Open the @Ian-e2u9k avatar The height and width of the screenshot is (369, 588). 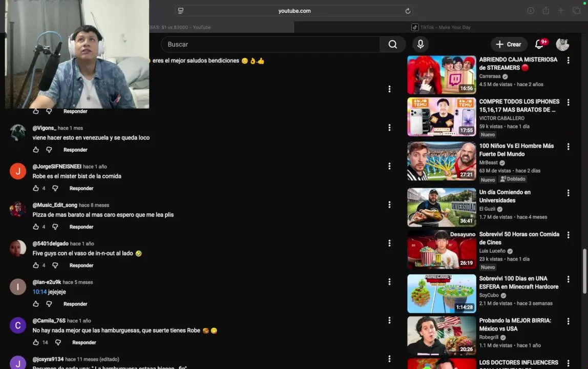(x=17, y=287)
